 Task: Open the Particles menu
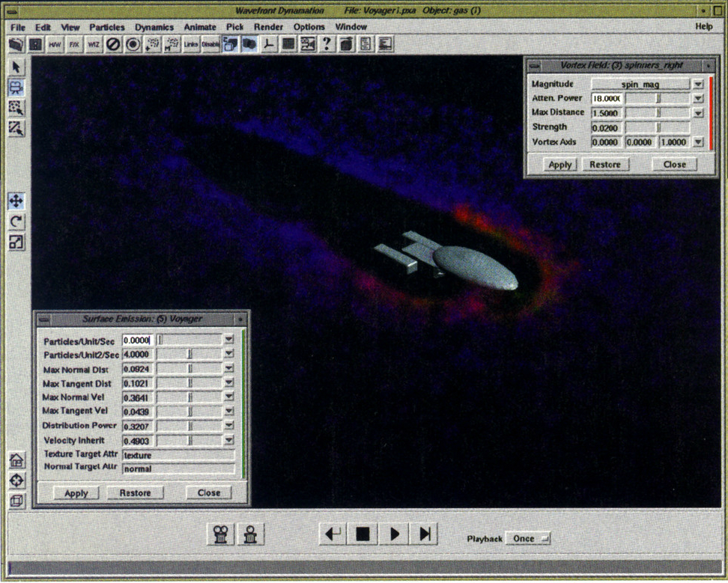(107, 26)
